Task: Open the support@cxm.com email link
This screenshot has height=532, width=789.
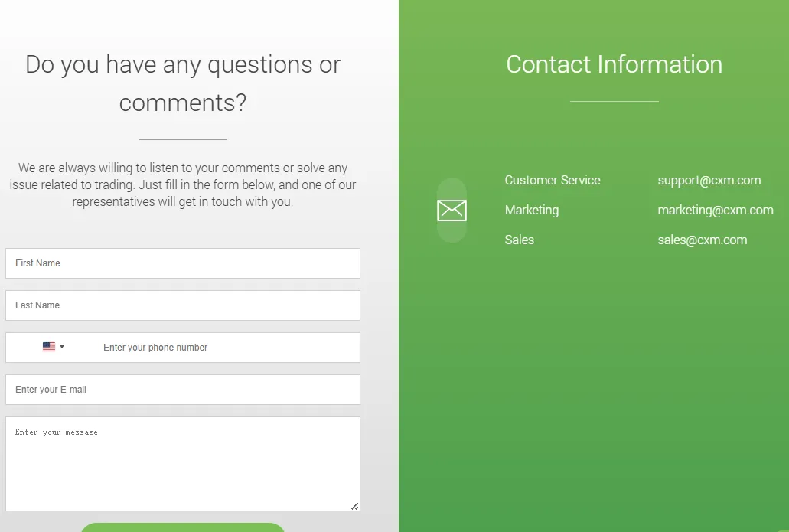Action: pyautogui.click(x=709, y=181)
